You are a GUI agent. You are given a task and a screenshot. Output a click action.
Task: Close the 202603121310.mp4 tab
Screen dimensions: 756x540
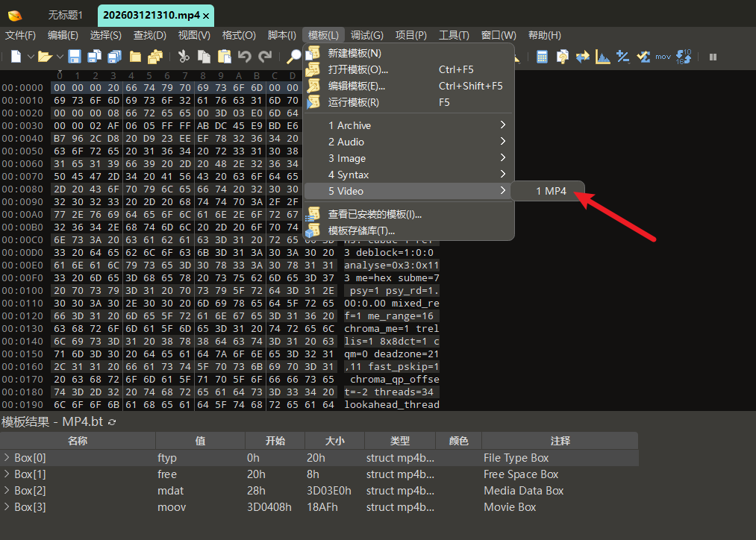(206, 15)
